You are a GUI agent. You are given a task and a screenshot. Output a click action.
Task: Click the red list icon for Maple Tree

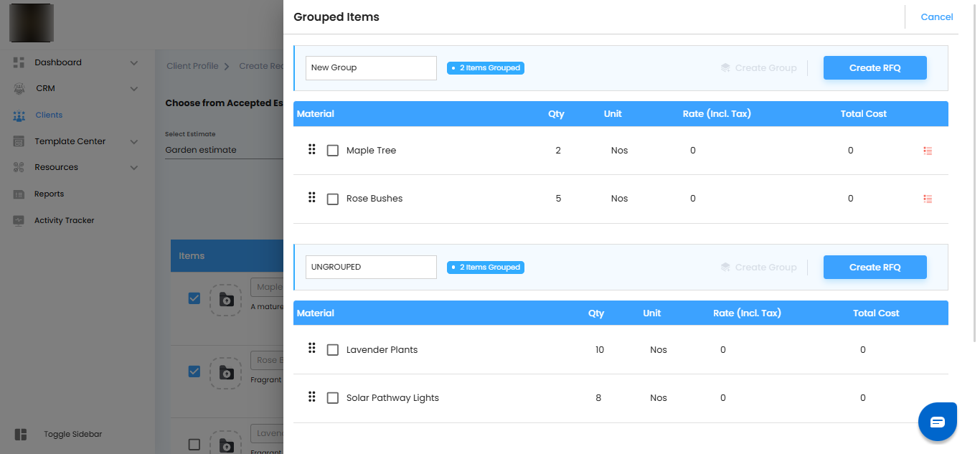[928, 151]
